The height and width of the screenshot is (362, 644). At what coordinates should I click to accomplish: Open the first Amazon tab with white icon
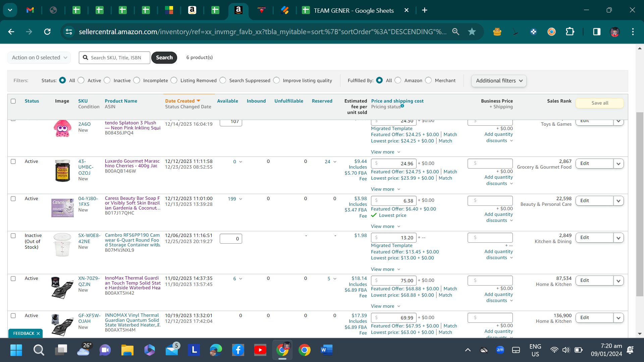click(x=192, y=10)
